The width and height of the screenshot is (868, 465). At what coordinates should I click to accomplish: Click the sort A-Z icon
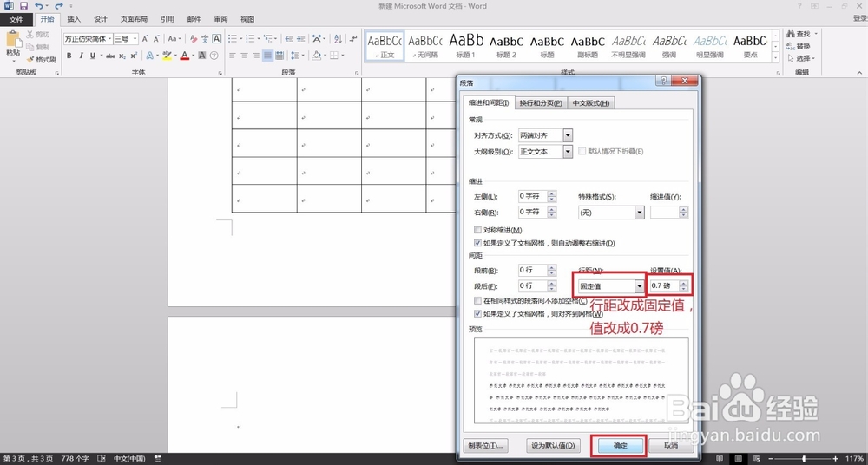[x=337, y=39]
